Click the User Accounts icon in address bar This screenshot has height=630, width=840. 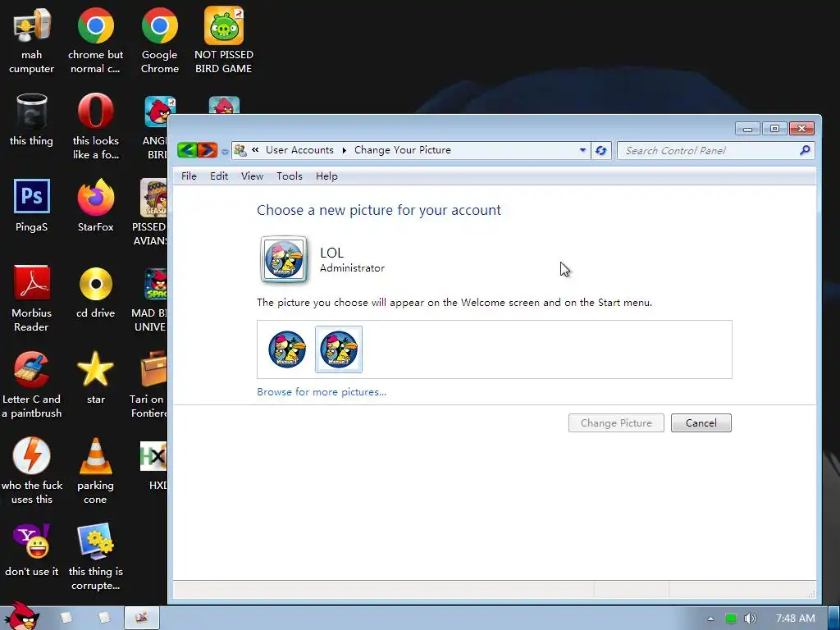(240, 151)
